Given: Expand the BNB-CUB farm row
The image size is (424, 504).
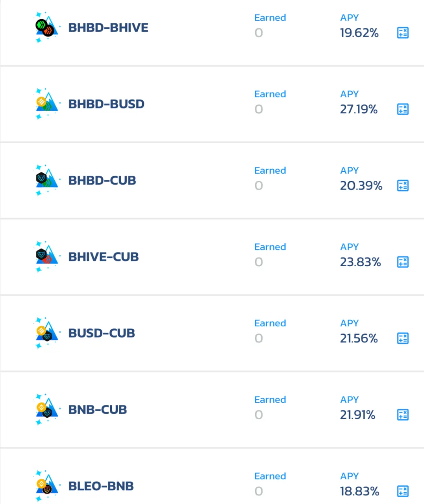Looking at the screenshot, I should pos(212,409).
